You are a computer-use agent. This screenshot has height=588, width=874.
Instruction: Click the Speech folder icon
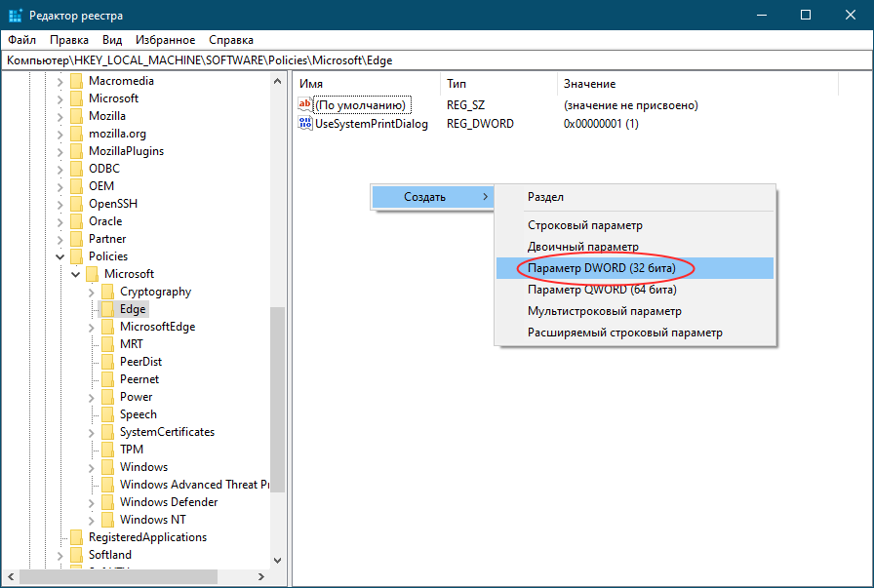tap(108, 414)
